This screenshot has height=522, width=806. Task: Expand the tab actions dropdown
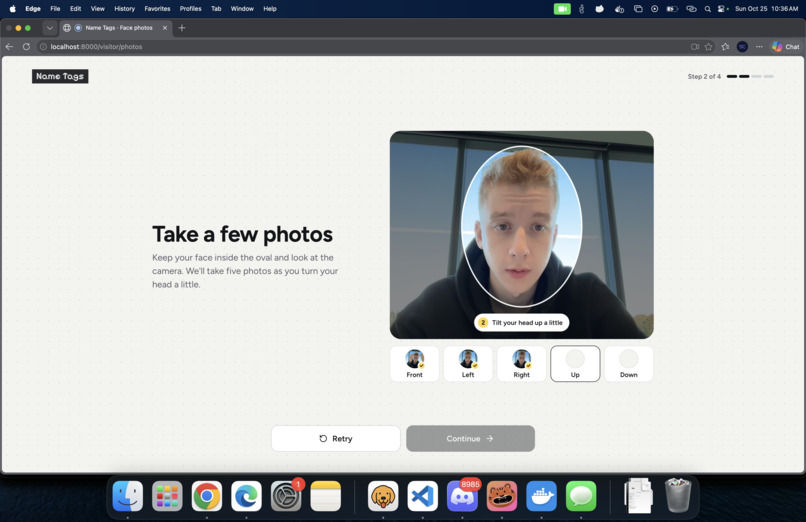49,28
